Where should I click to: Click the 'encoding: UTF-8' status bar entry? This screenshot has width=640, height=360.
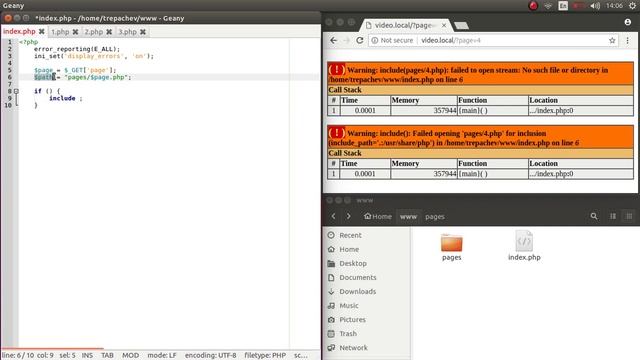[x=210, y=355]
